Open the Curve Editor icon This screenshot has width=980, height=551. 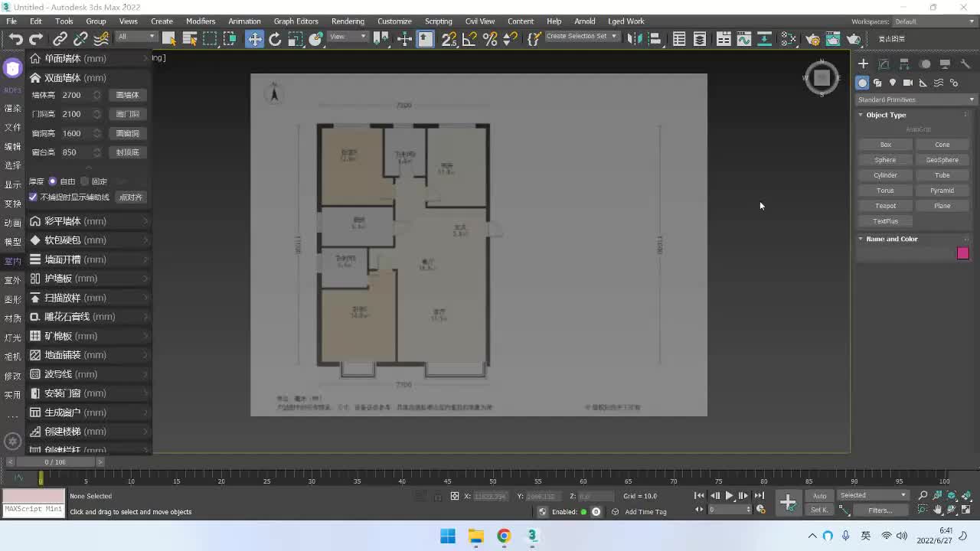pos(743,39)
